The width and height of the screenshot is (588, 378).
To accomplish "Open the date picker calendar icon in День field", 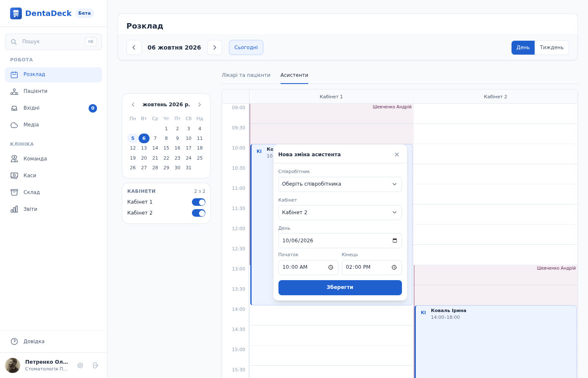I will click(x=395, y=241).
